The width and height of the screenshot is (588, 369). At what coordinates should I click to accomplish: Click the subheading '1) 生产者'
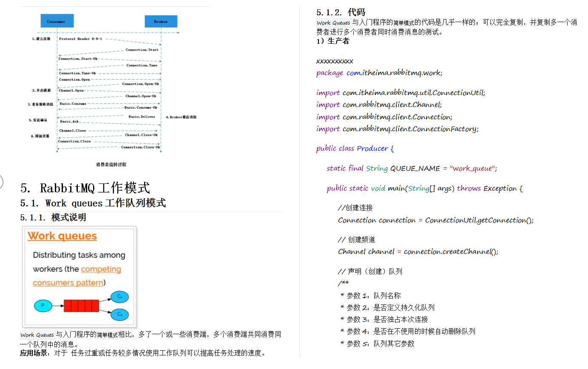tap(333, 41)
